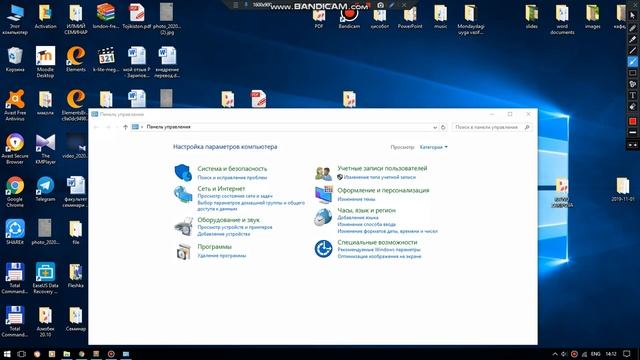This screenshot has height=360, width=640.
Task: Select the KMPlayer desktop shortcut
Action: 45,149
